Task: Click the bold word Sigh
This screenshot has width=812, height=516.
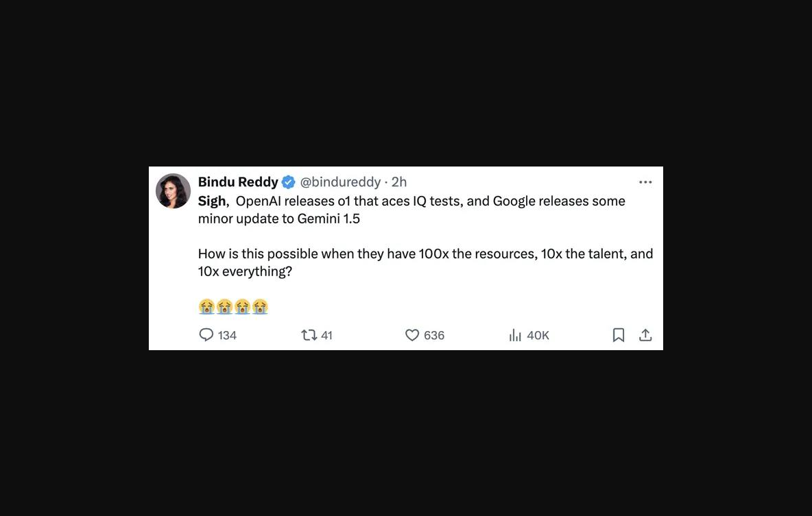Action: 212,201
